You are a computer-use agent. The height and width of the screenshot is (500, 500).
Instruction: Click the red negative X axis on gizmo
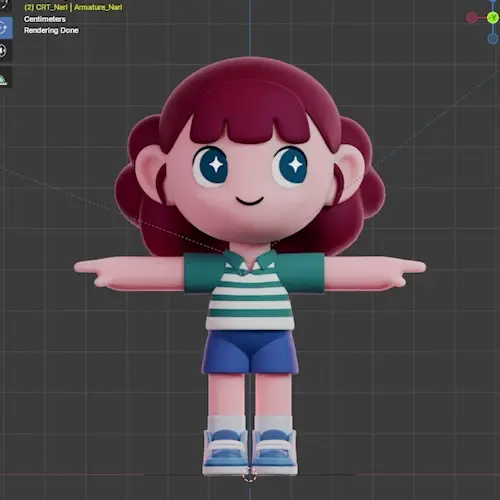(472, 18)
